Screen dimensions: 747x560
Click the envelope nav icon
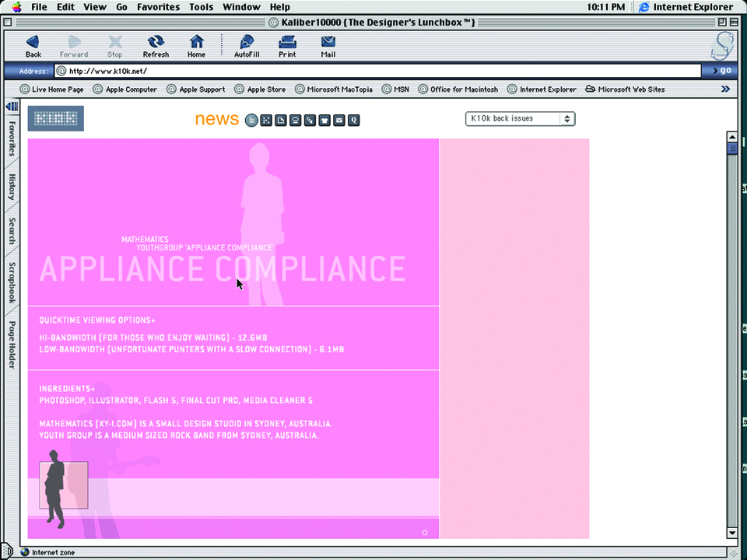point(339,121)
